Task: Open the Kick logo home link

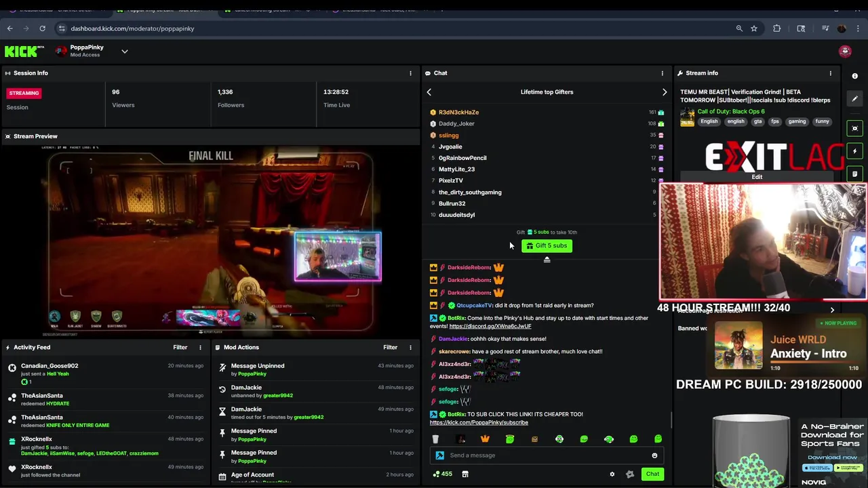Action: tap(24, 52)
